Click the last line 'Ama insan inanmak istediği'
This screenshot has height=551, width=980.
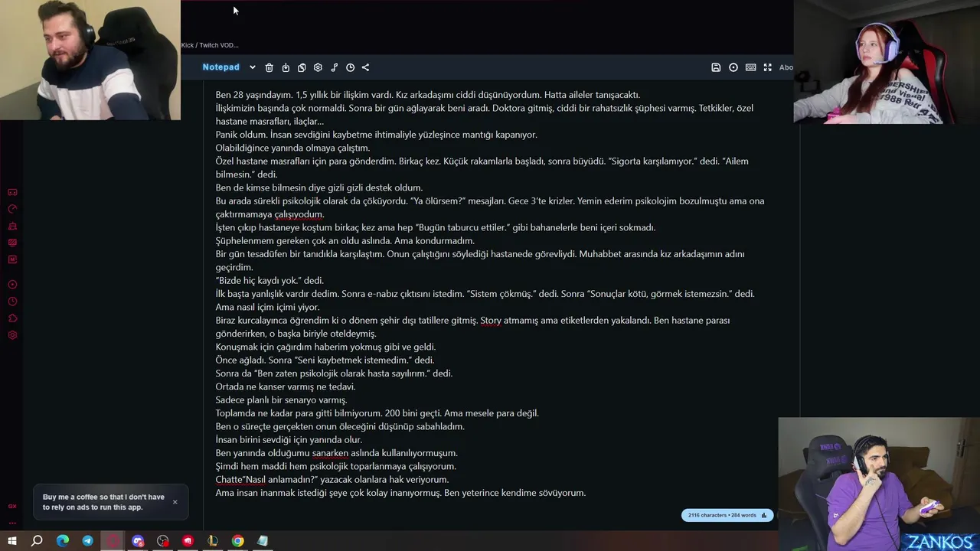(400, 493)
